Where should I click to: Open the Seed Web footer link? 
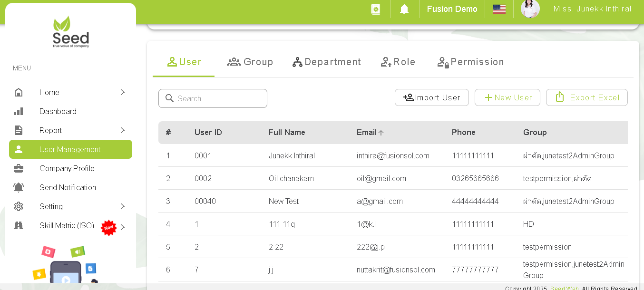click(x=564, y=288)
